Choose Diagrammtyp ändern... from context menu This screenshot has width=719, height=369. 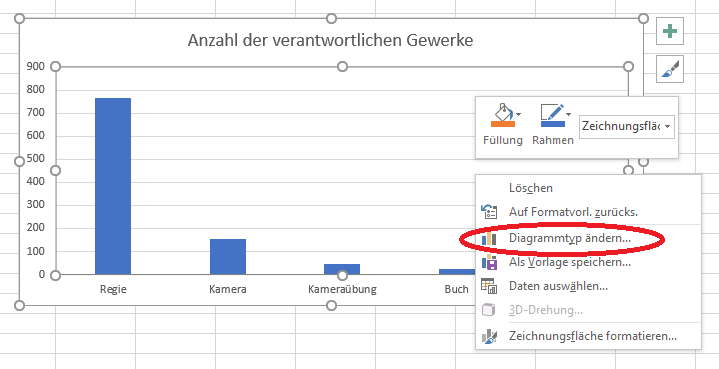pos(588,238)
